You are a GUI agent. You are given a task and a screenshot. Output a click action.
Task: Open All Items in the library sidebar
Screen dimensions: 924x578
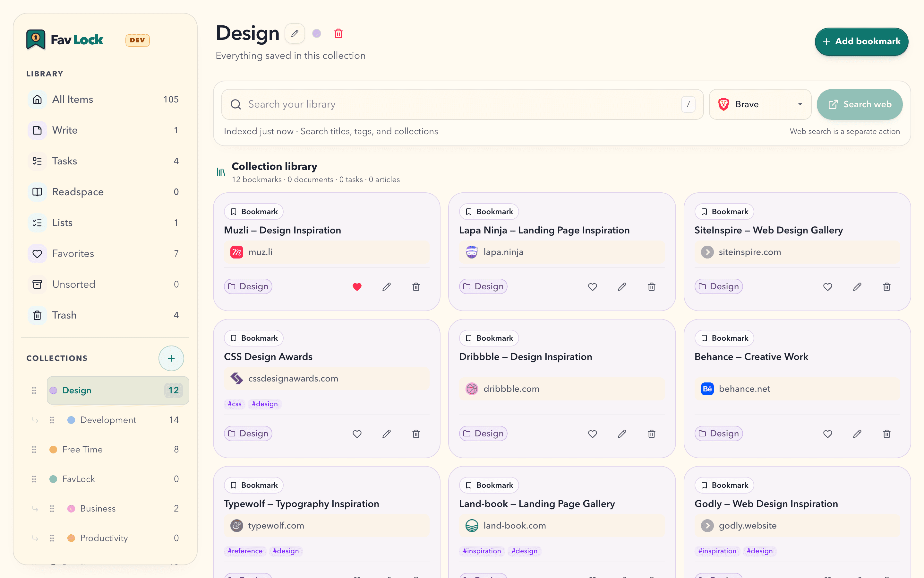(105, 100)
